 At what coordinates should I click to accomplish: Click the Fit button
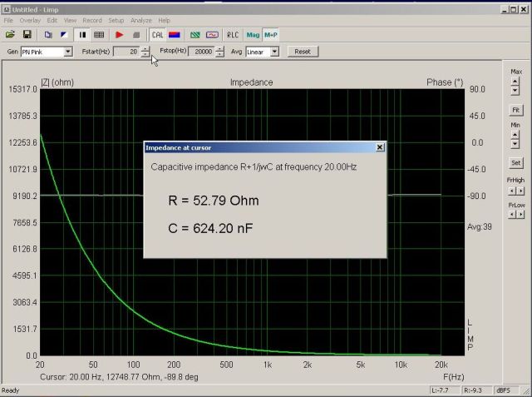coord(515,110)
